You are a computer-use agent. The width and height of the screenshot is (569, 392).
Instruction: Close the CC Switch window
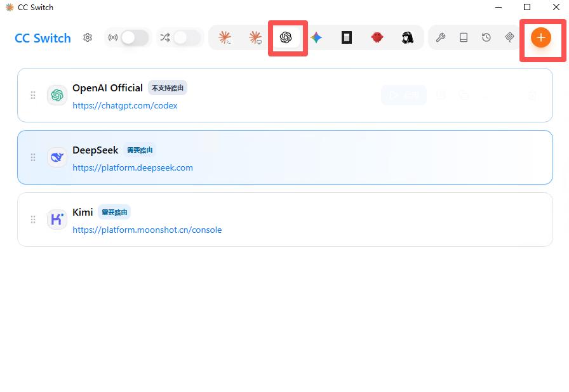(556, 7)
